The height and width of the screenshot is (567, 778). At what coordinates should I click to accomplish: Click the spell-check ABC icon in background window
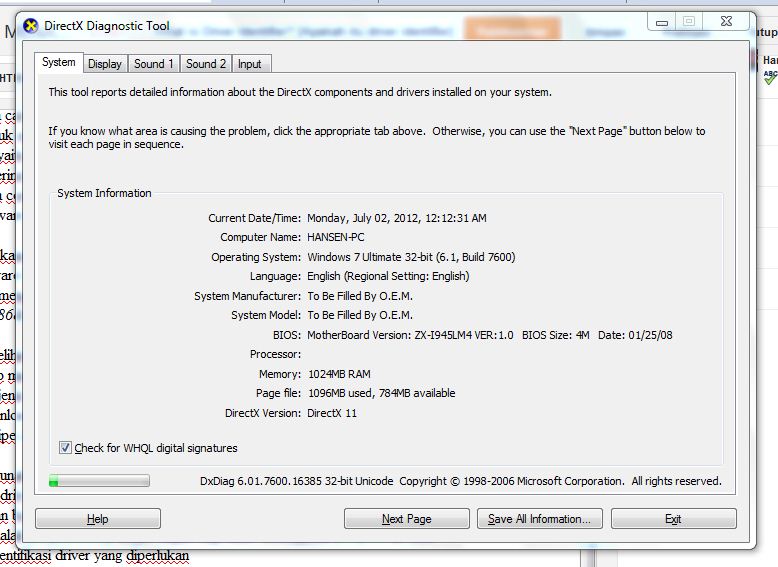point(770,77)
